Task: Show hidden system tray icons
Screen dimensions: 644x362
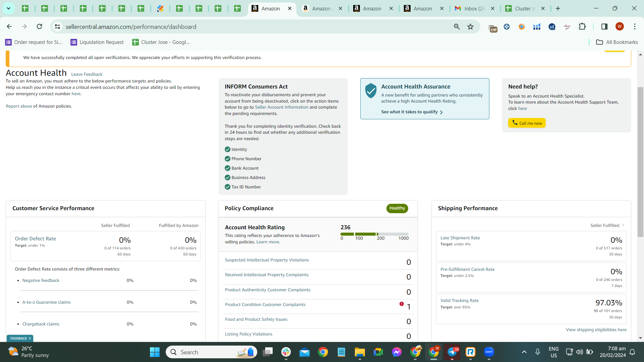Action: coord(524,352)
